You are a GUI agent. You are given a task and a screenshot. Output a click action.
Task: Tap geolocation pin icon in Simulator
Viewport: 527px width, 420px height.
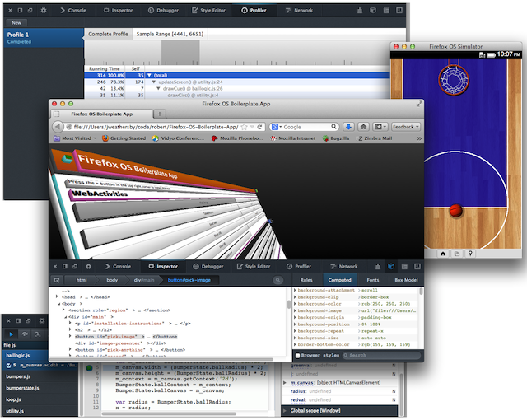(x=470, y=254)
